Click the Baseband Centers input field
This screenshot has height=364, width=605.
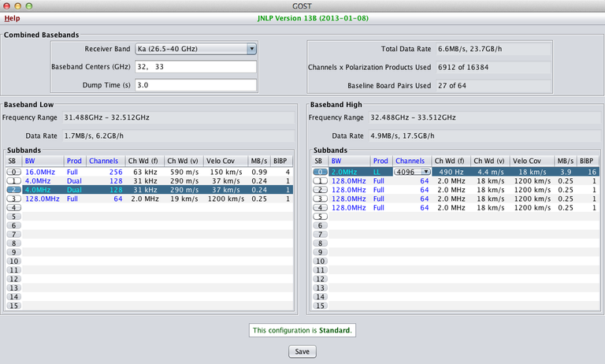(195, 67)
